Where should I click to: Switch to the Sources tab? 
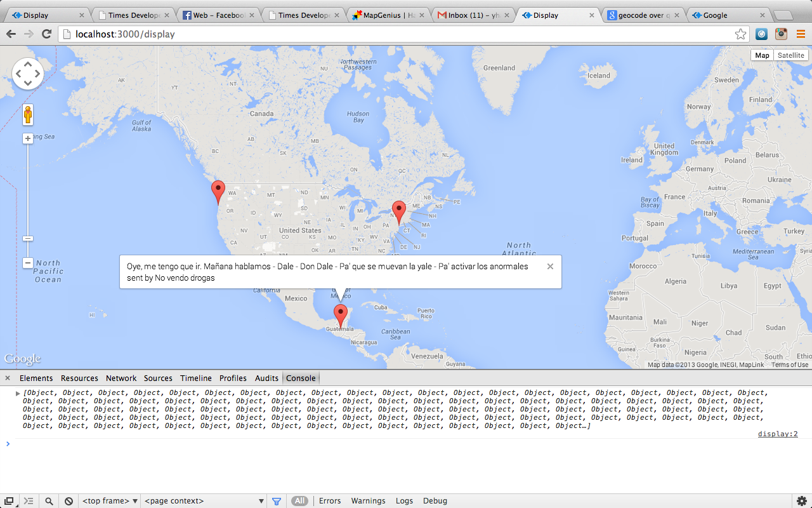[x=158, y=378]
